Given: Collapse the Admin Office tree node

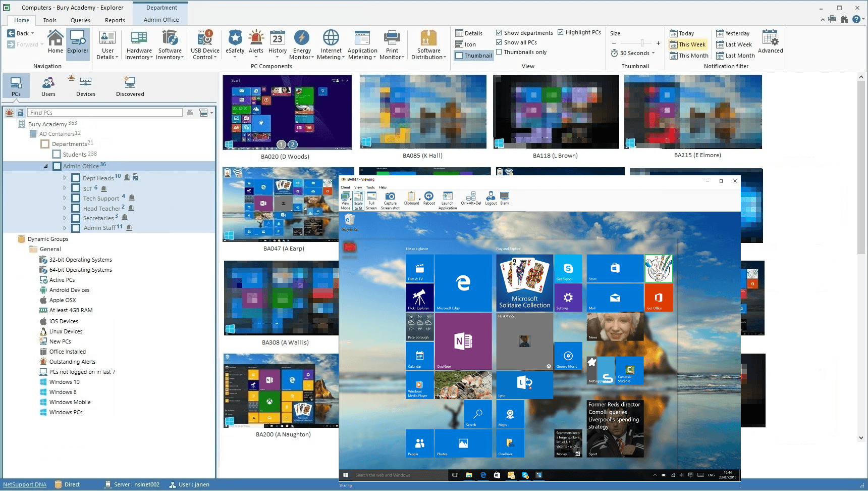Looking at the screenshot, I should tap(46, 166).
